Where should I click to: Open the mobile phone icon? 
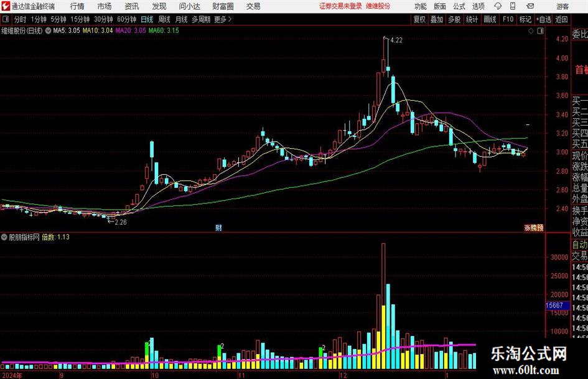[x=513, y=6]
